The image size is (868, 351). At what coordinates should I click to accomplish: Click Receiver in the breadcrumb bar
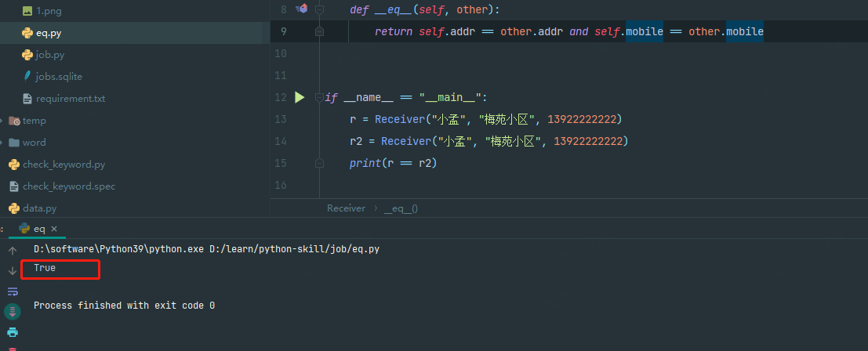346,208
